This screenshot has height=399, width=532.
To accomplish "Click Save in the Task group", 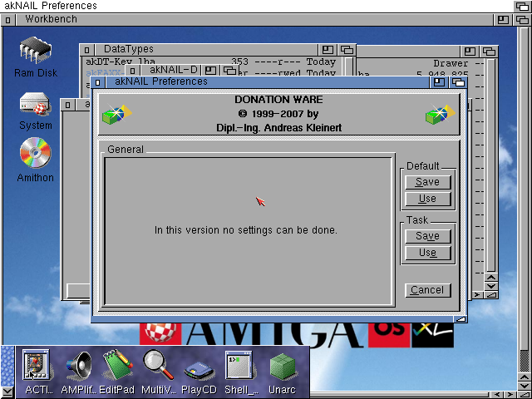I will point(428,236).
